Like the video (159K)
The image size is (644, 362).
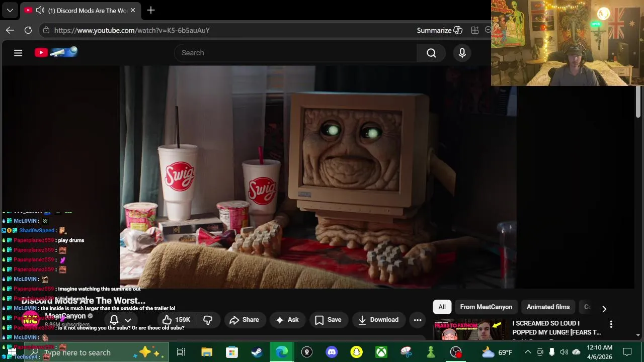pyautogui.click(x=176, y=320)
